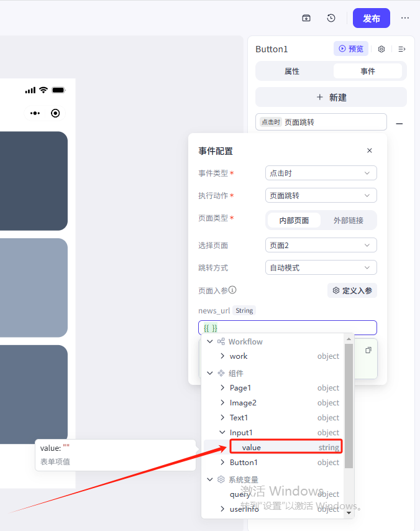The image size is (420, 531).
Task: Open Button1 settings gear icon
Action: pyautogui.click(x=381, y=49)
